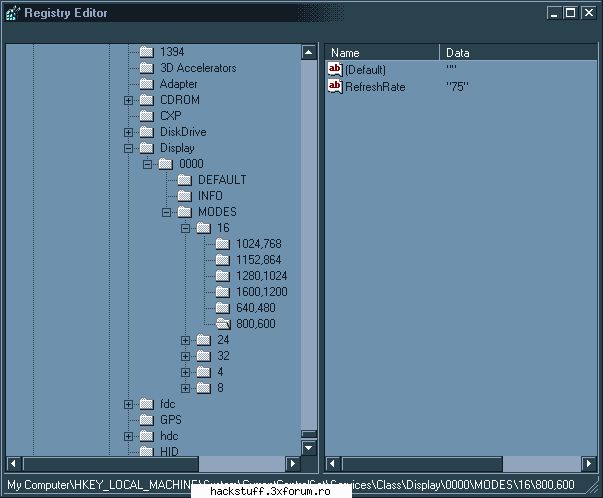
Task: Click the 1152,864 folder icon
Action: click(x=222, y=260)
